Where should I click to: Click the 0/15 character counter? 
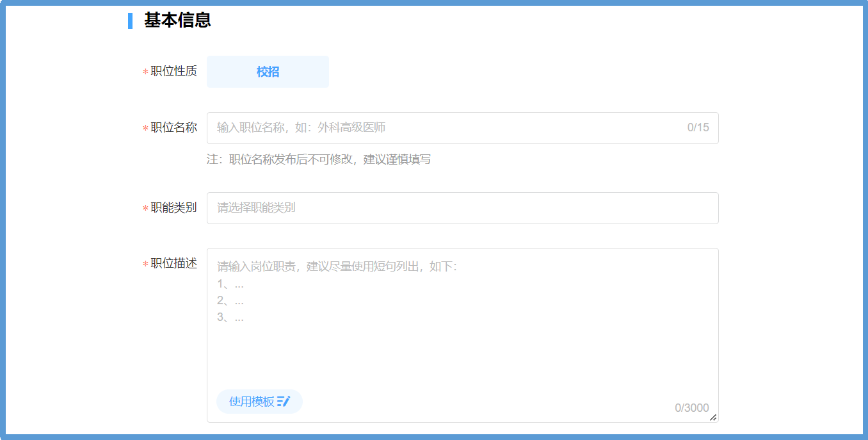698,127
